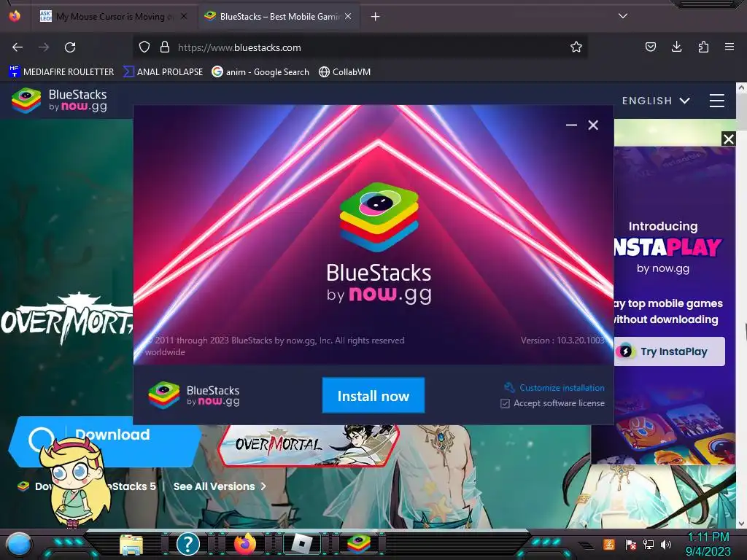Open Firefox application hamburger menu
Image resolution: width=747 pixels, height=560 pixels.
click(x=729, y=47)
